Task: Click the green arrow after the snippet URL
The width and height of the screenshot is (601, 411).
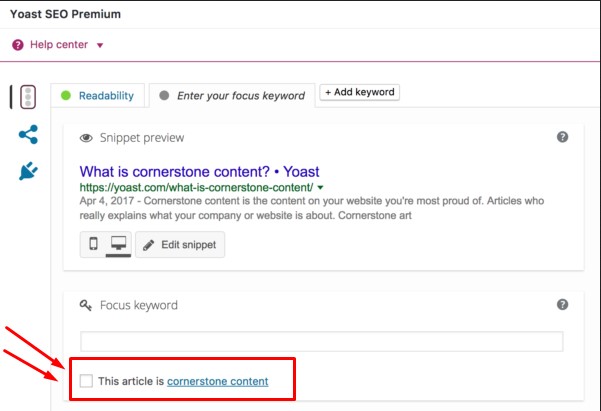Action: pyautogui.click(x=320, y=187)
